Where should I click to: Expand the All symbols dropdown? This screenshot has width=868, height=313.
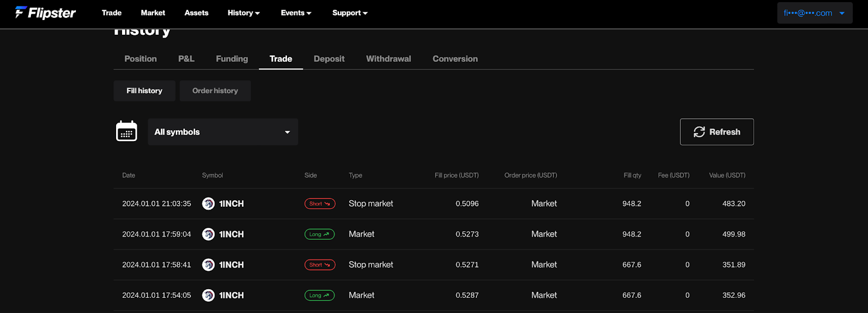[222, 132]
